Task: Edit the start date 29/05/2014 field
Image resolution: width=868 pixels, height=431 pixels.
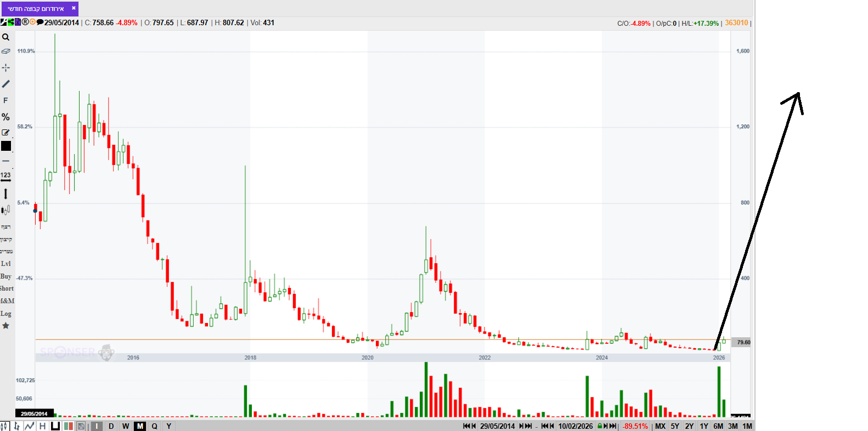Action: click(x=498, y=426)
